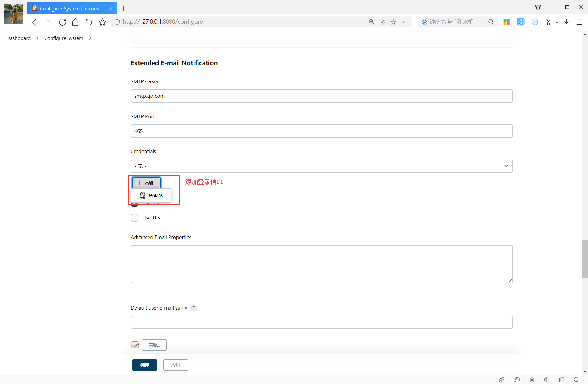The image size is (588, 384).
Task: Open the browser home page
Action: click(x=76, y=22)
